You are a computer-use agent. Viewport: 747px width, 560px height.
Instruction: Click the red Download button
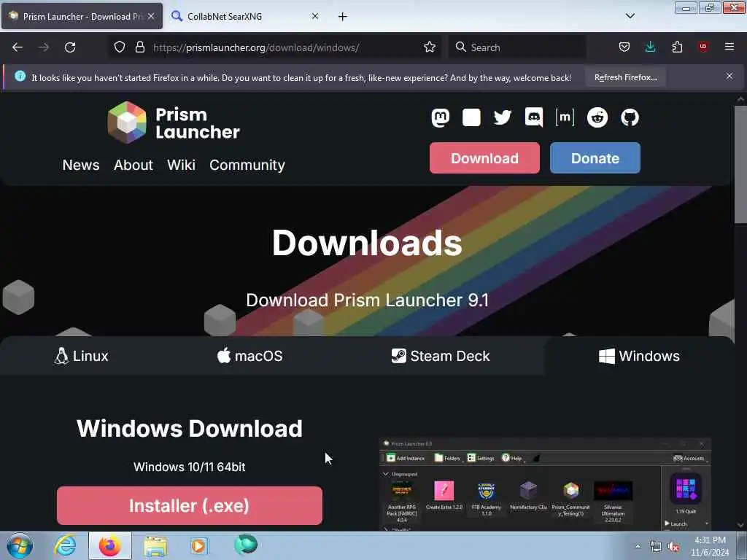484,158
